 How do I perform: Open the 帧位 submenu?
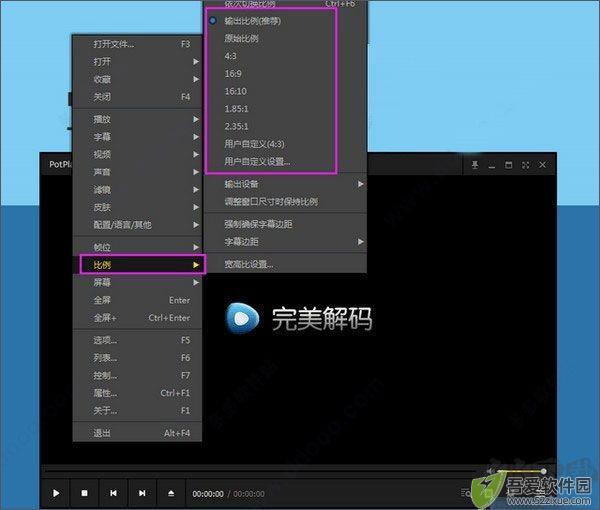pyautogui.click(x=137, y=247)
